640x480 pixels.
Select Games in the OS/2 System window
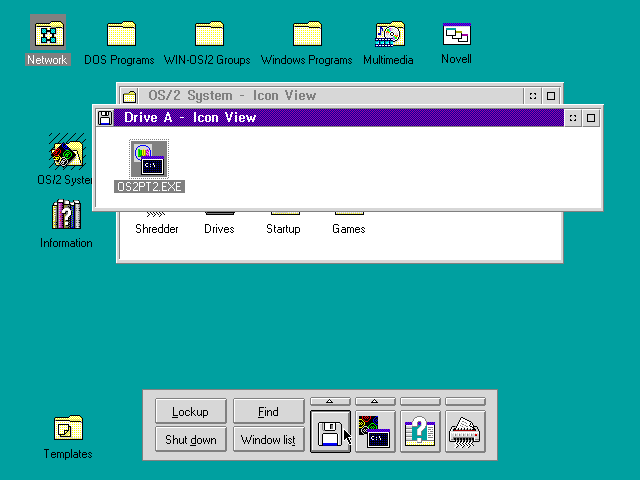[x=349, y=229]
